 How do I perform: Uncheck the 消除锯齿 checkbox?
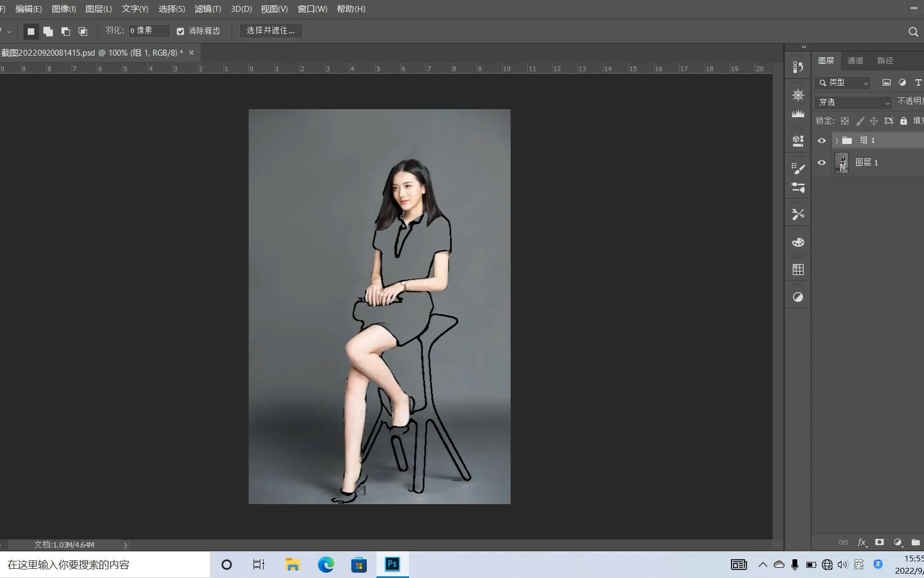[180, 31]
